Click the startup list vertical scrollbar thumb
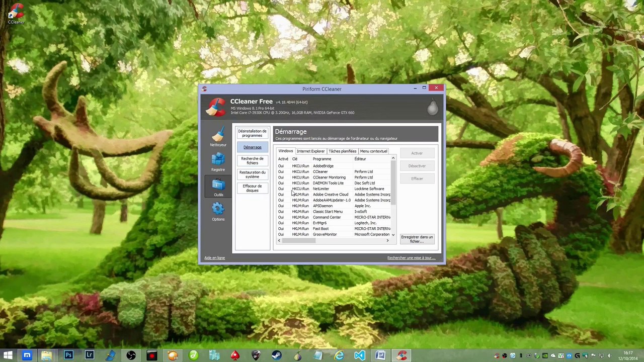The image size is (644, 362). (x=393, y=184)
